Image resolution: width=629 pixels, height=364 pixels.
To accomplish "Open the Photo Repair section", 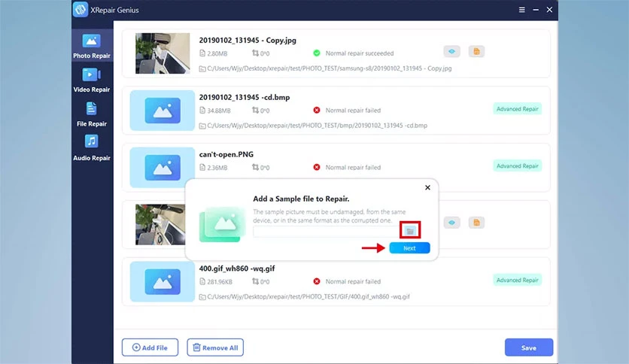I will [x=92, y=46].
